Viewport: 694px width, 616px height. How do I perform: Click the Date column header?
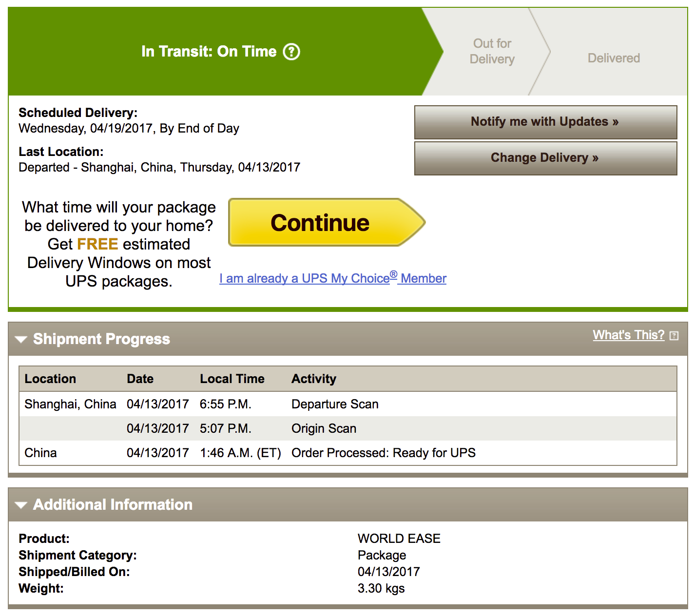(140, 379)
